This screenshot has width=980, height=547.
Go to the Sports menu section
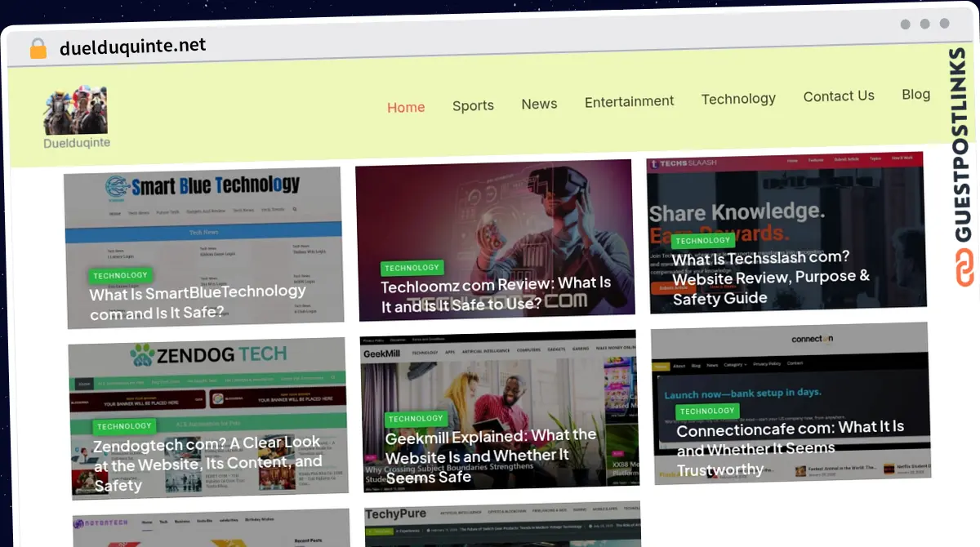click(x=473, y=105)
